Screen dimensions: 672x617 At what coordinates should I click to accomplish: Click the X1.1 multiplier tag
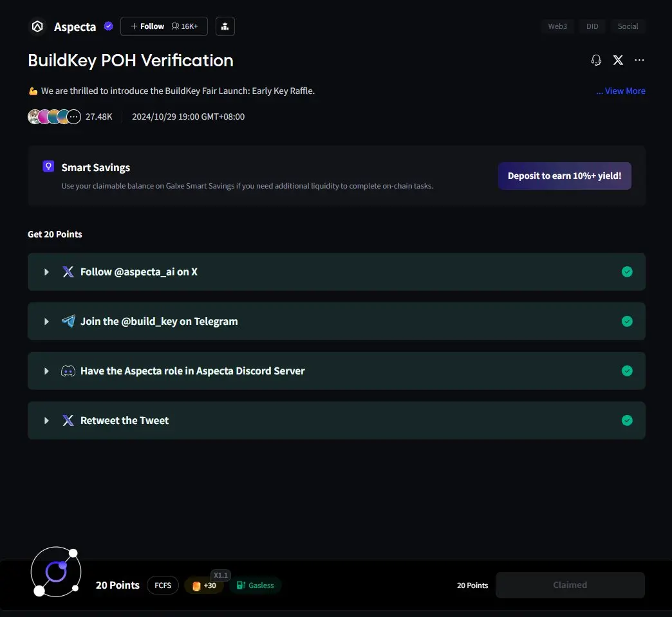[221, 575]
